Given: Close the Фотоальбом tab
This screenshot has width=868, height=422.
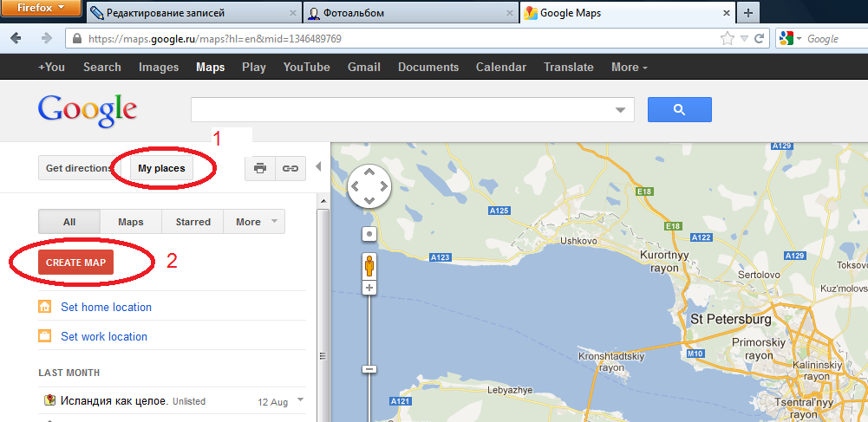Looking at the screenshot, I should (x=510, y=13).
